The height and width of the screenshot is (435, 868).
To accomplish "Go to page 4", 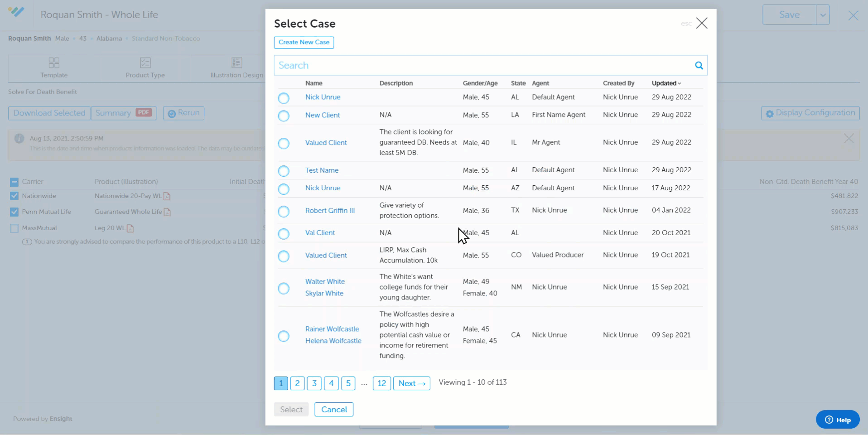I will pos(331,383).
